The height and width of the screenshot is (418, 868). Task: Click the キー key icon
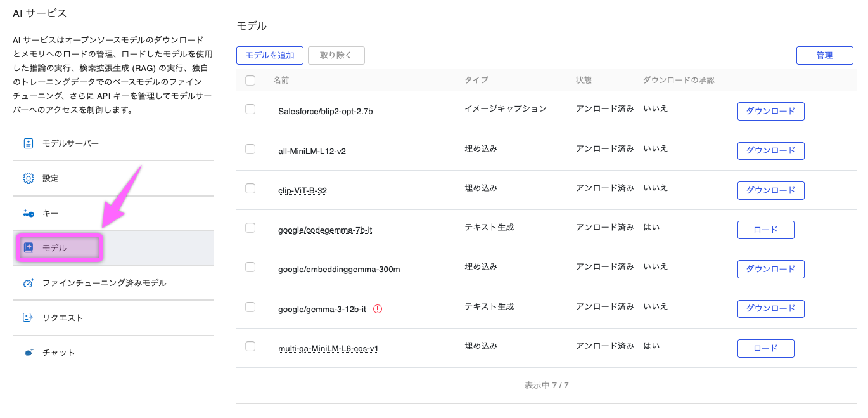coord(28,213)
